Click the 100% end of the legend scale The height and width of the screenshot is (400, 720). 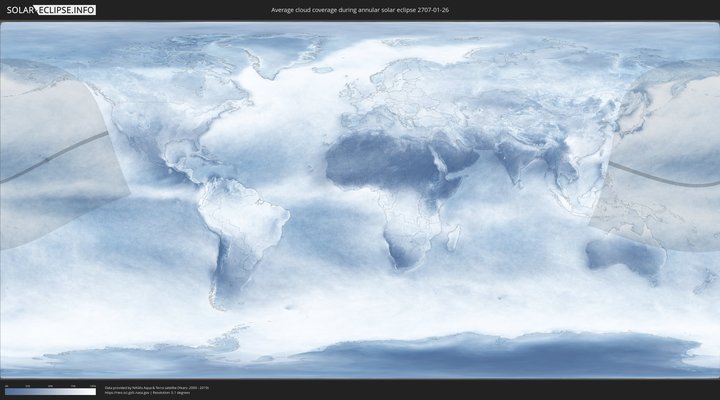point(95,391)
